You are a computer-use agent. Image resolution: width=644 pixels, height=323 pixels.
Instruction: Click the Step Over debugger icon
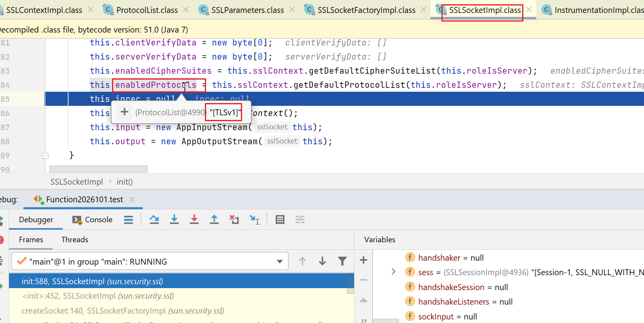pos(154,220)
